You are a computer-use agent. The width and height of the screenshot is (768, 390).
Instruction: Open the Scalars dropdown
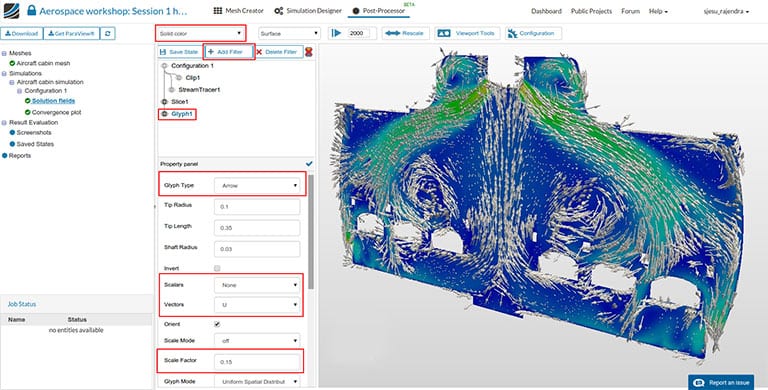tap(257, 285)
